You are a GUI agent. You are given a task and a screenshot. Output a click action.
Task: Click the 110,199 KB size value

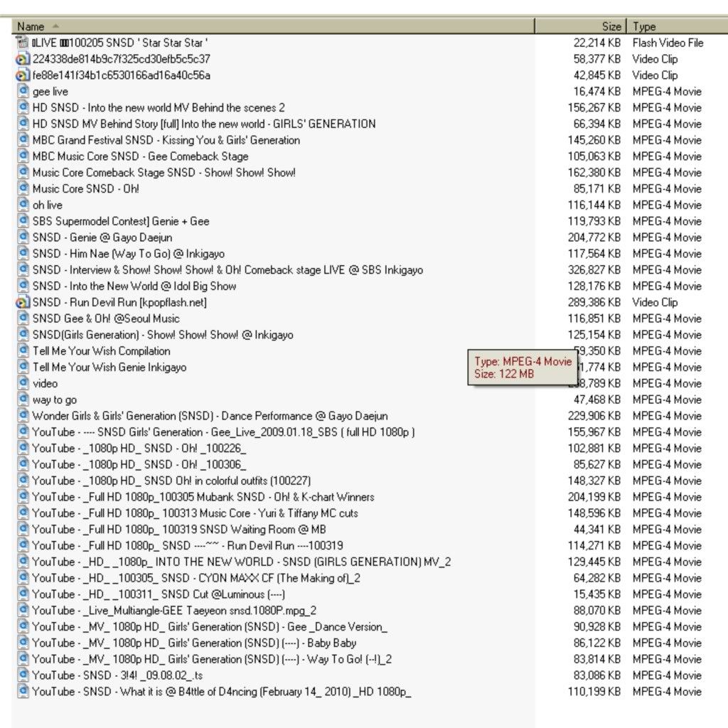click(x=594, y=692)
